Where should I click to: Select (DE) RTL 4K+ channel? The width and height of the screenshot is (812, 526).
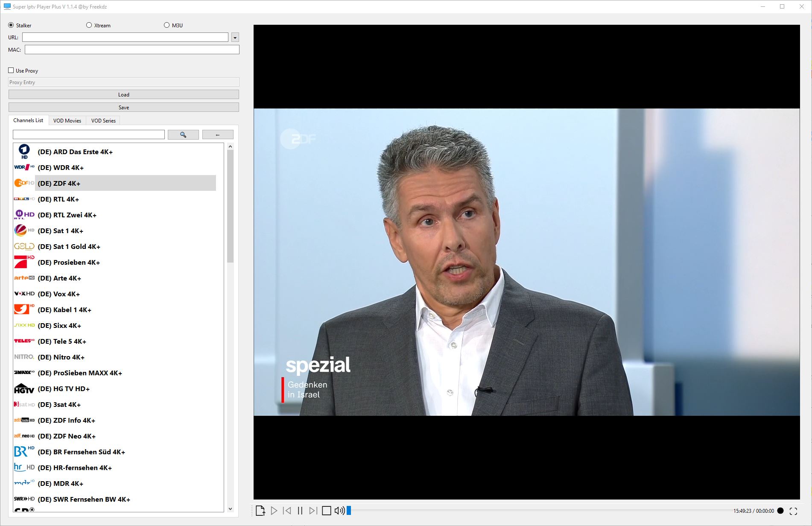coord(114,199)
